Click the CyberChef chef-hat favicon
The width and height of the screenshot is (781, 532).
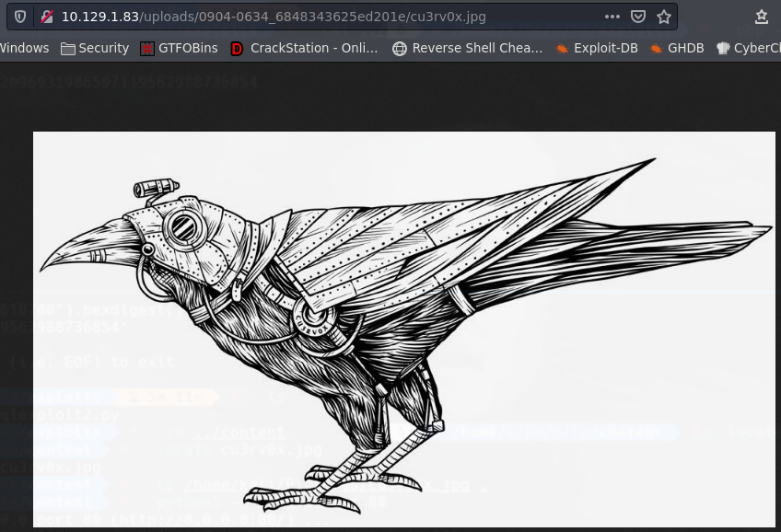click(724, 48)
